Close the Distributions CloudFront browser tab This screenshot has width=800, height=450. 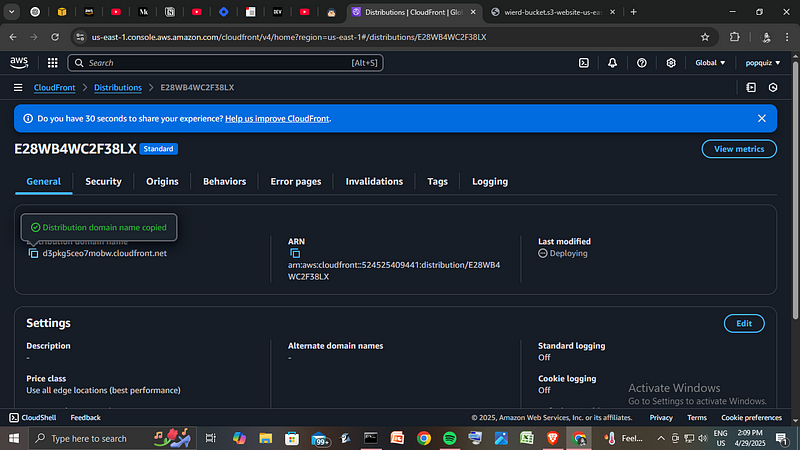tap(473, 12)
